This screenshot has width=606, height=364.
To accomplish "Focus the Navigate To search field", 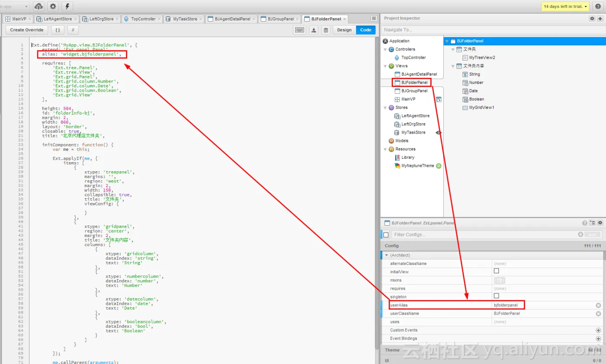I will [493, 30].
